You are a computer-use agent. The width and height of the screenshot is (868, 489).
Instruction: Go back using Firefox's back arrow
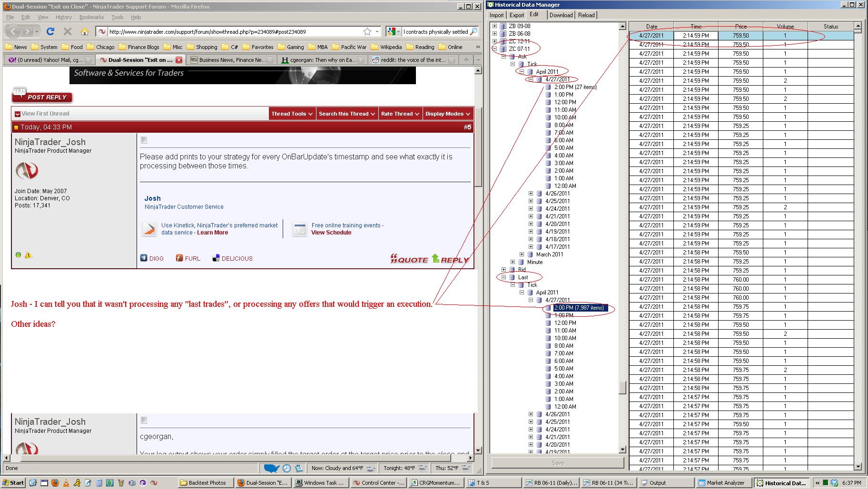click(x=14, y=31)
